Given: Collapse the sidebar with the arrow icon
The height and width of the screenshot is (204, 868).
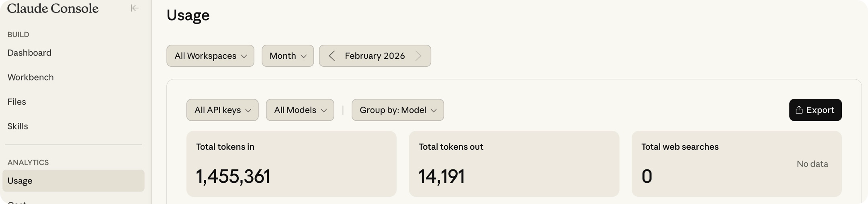Looking at the screenshot, I should click(x=135, y=8).
